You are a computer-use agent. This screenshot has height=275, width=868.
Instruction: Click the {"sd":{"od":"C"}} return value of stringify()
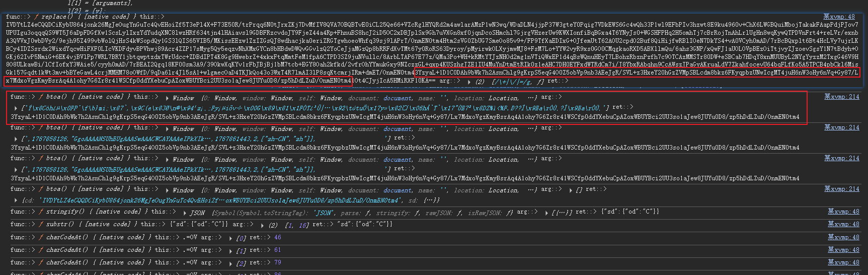point(630,212)
